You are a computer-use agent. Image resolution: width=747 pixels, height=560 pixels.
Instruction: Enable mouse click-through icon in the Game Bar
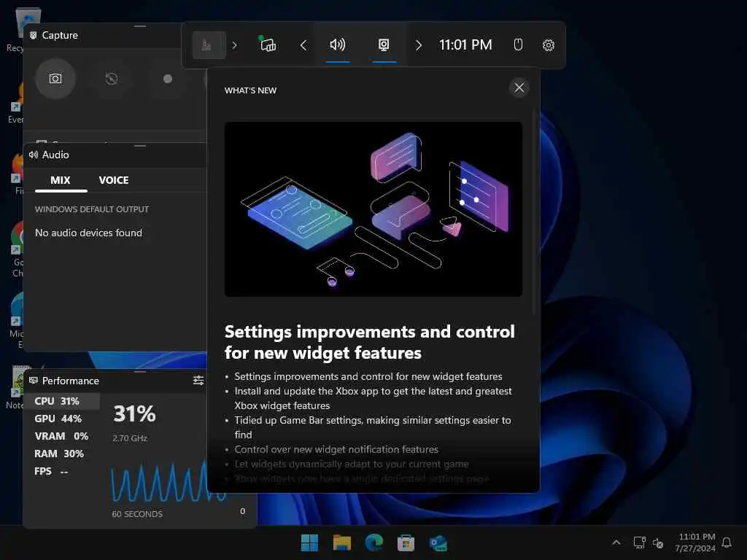[x=518, y=44]
